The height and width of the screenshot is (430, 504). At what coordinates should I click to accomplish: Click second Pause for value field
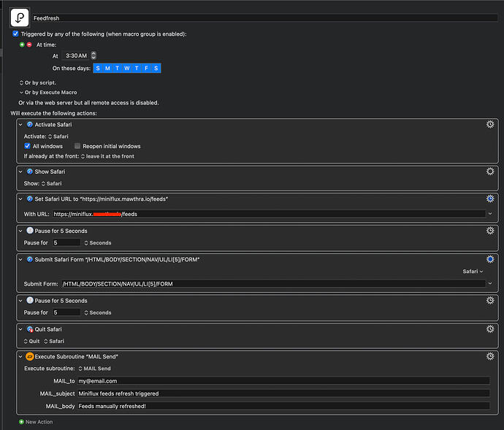click(x=66, y=312)
